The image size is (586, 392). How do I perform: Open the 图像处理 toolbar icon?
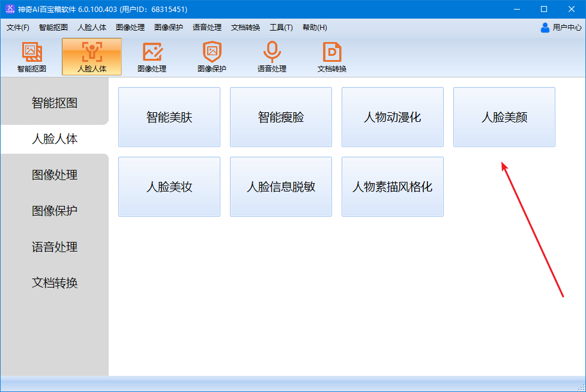tap(152, 57)
